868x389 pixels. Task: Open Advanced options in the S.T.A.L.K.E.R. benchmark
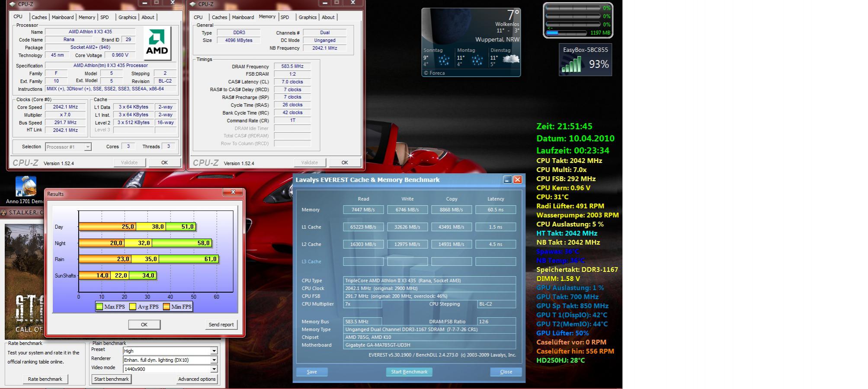pyautogui.click(x=197, y=379)
